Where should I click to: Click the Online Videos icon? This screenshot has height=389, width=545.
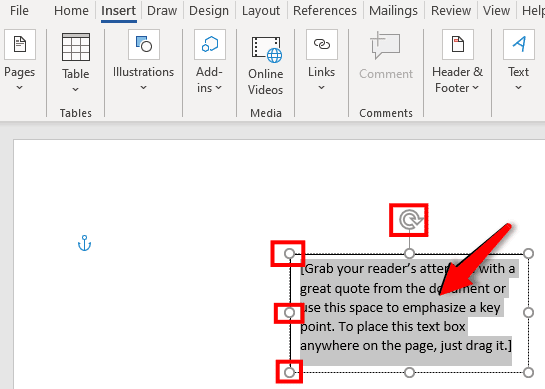click(x=267, y=49)
